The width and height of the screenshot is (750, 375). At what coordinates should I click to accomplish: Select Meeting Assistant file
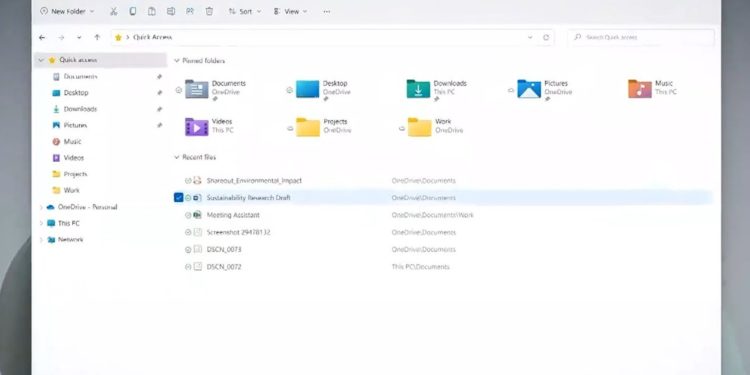(233, 215)
